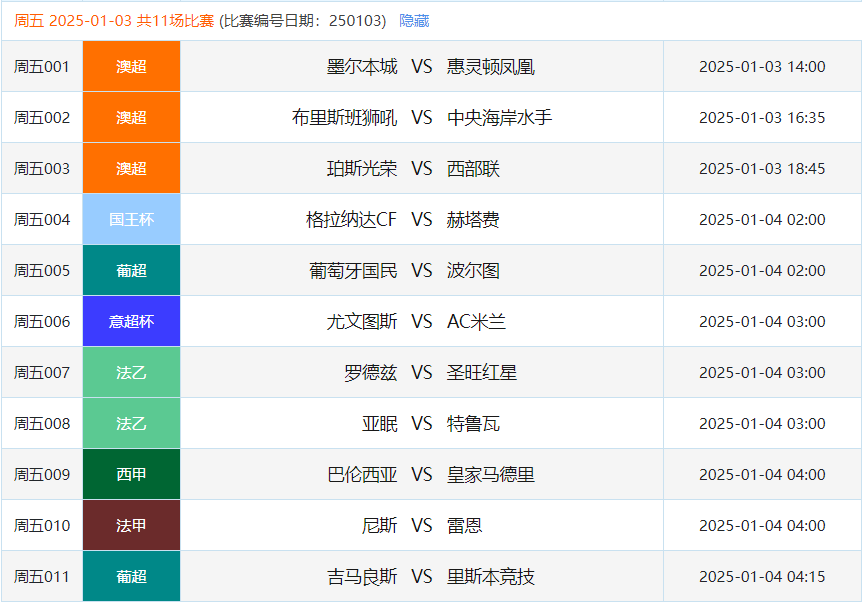Click team name 尼斯
The height and width of the screenshot is (602, 862).
pos(379,526)
